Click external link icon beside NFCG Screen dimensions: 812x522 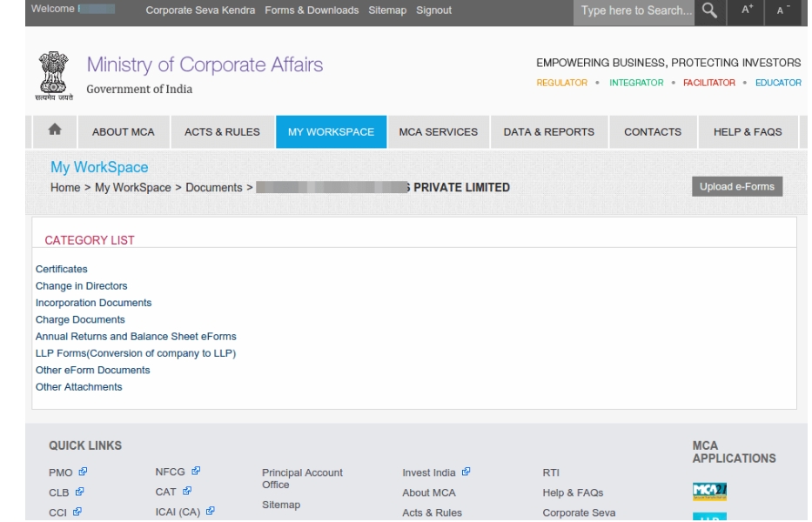click(196, 472)
